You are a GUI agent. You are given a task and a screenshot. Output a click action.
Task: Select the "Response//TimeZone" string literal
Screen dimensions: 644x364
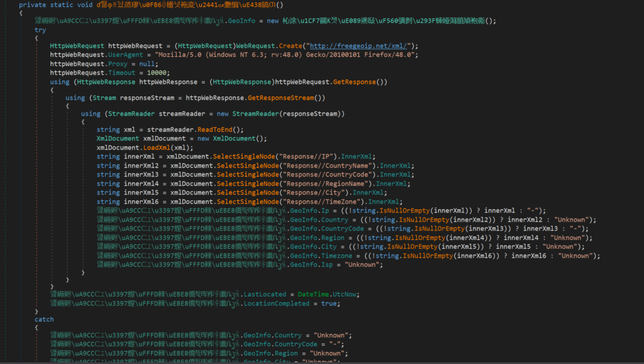[321, 202]
